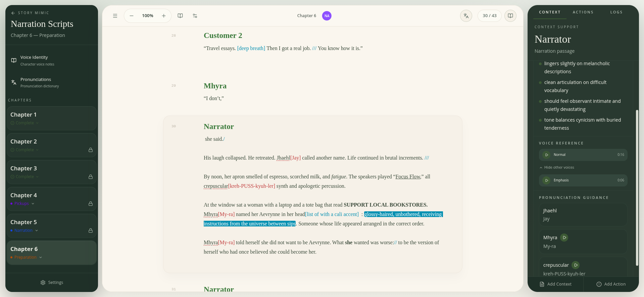Viewport: 644px width, 297px height.
Task: Click the 30 / 43 line counter
Action: tap(490, 16)
